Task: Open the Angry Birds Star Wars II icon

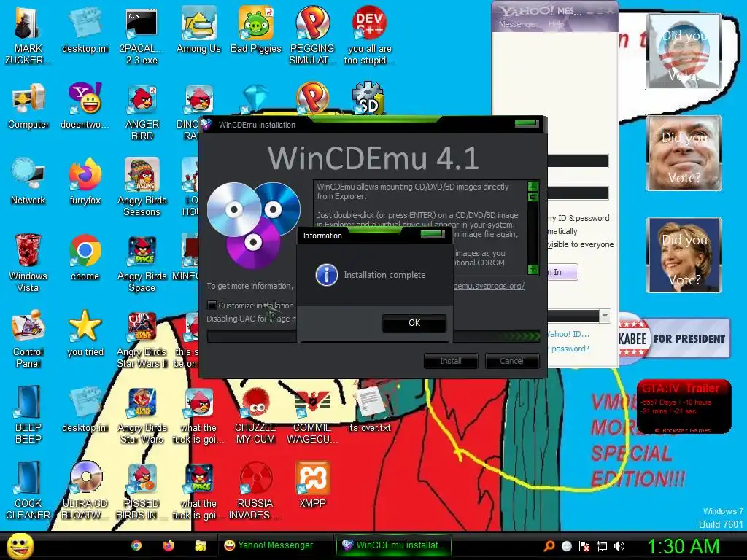Action: (142, 338)
